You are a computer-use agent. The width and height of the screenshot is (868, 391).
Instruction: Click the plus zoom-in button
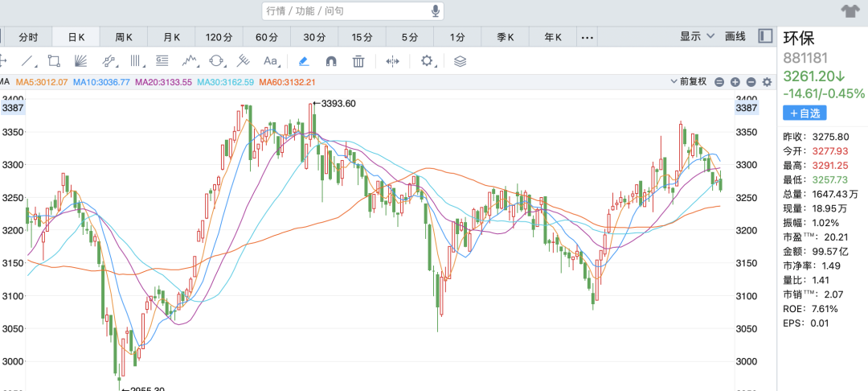click(x=735, y=81)
